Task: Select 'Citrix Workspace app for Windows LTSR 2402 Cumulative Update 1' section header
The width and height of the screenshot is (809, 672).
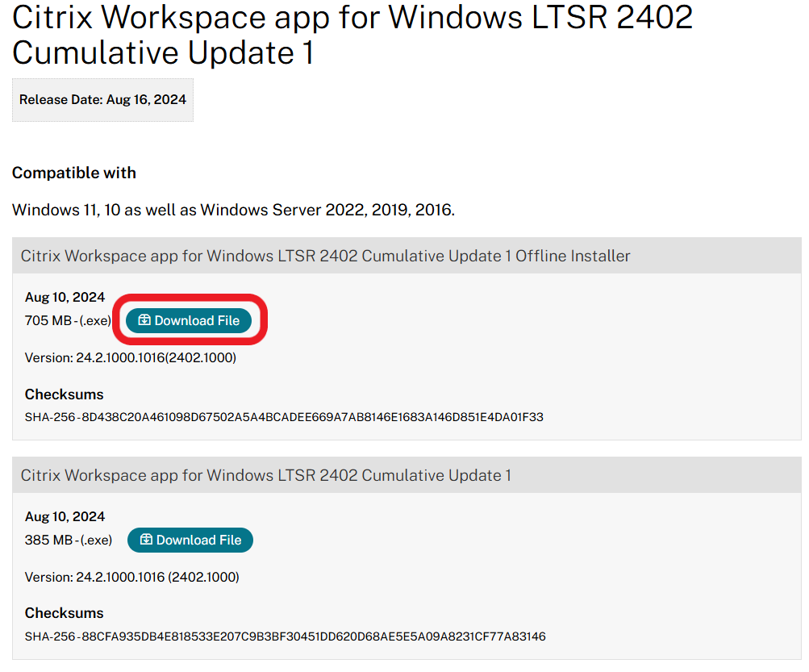Action: 407,475
